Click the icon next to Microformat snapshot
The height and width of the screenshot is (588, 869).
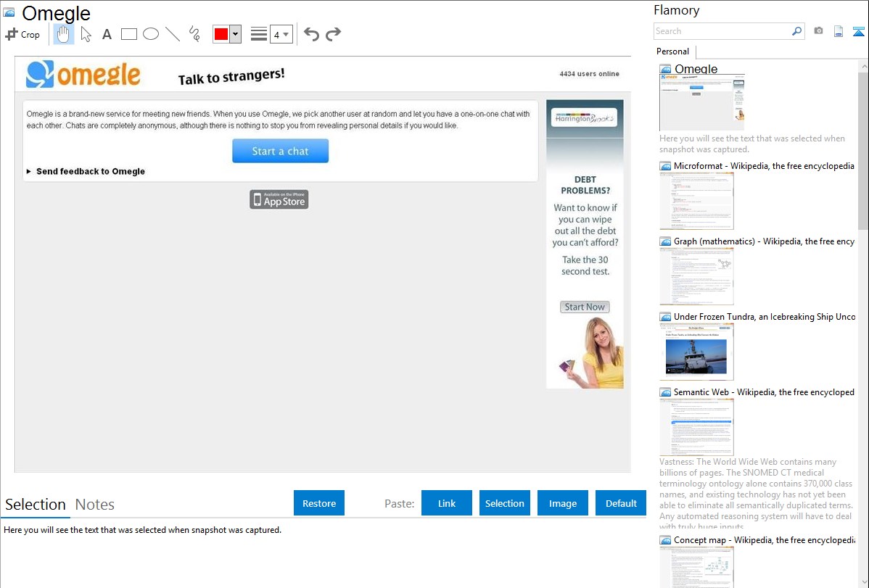[x=666, y=166]
